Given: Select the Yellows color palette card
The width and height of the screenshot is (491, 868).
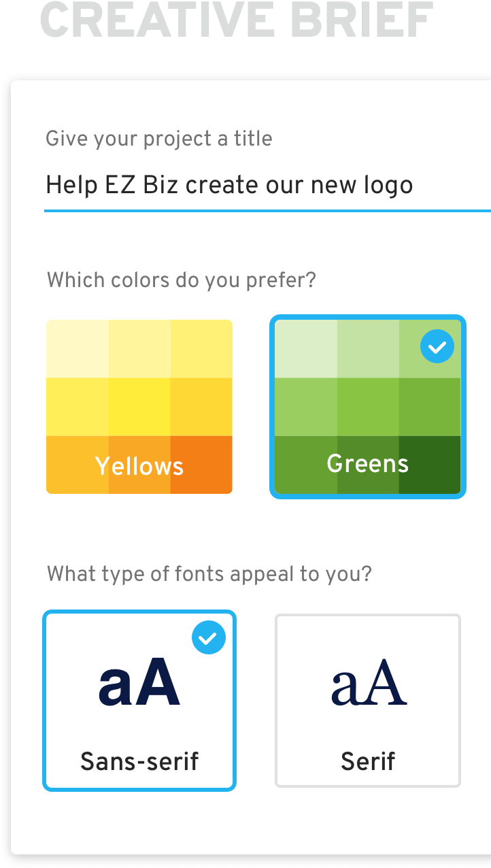Looking at the screenshot, I should click(x=139, y=407).
